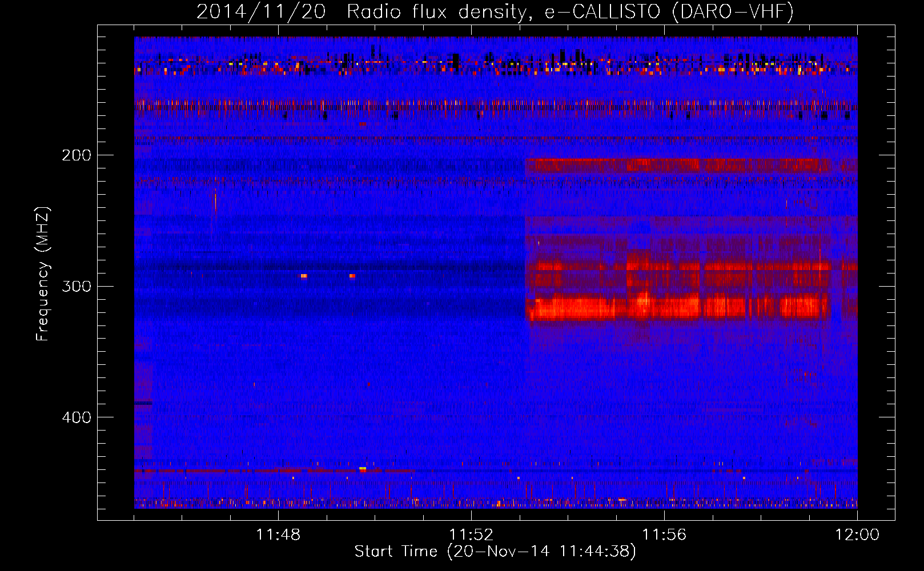The width and height of the screenshot is (924, 571).
Task: Click the red burst band near 285 MHz
Action: 678,266
